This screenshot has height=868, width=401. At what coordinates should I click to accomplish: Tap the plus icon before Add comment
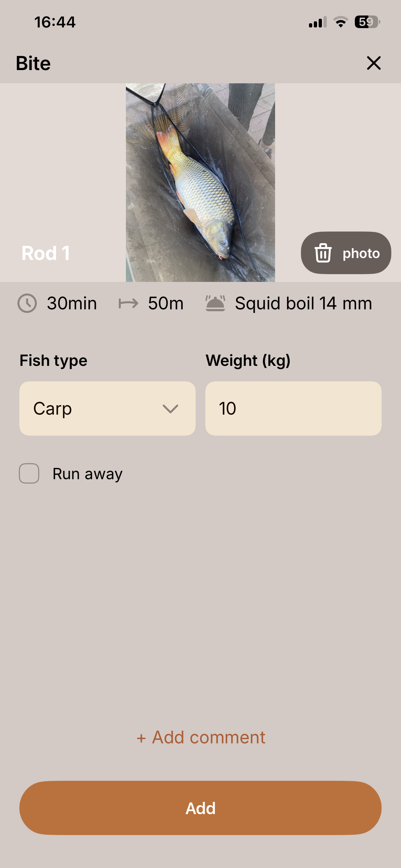pos(141,738)
